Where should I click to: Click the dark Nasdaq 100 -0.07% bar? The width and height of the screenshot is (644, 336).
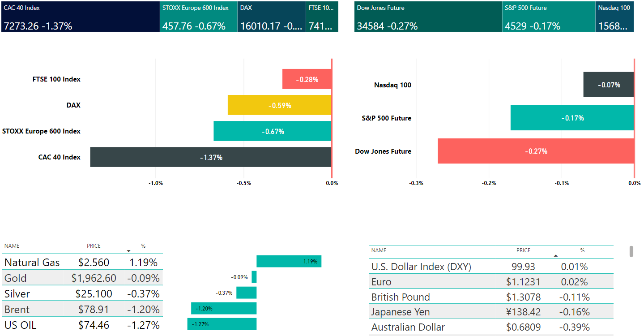(x=609, y=85)
